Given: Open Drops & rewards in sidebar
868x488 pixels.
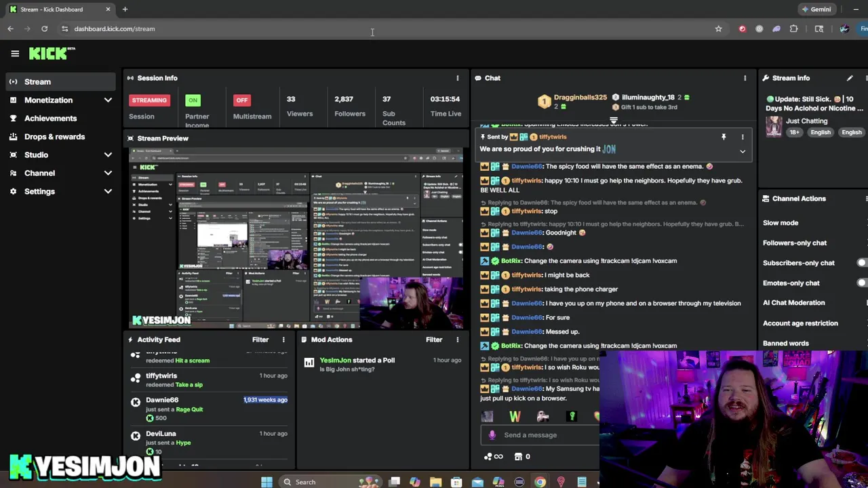Looking at the screenshot, I should (55, 137).
